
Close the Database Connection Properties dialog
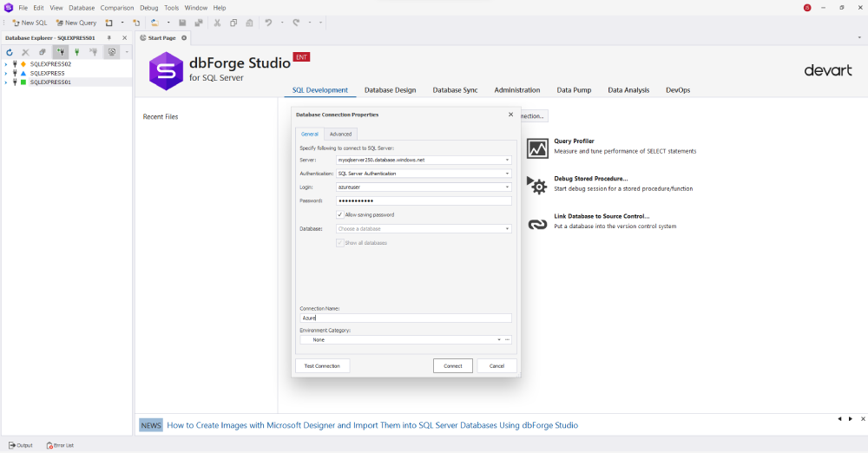coord(510,115)
